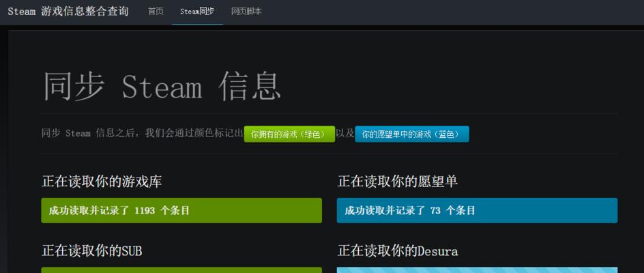This screenshot has width=644, height=273.
Task: Click the 同步 Steam 信息 page heading
Action: click(x=162, y=86)
